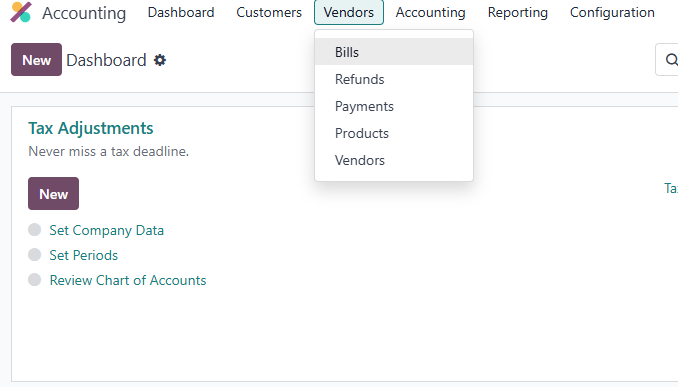This screenshot has height=387, width=678.
Task: Go to the Dashboard top menu item
Action: [x=181, y=13]
